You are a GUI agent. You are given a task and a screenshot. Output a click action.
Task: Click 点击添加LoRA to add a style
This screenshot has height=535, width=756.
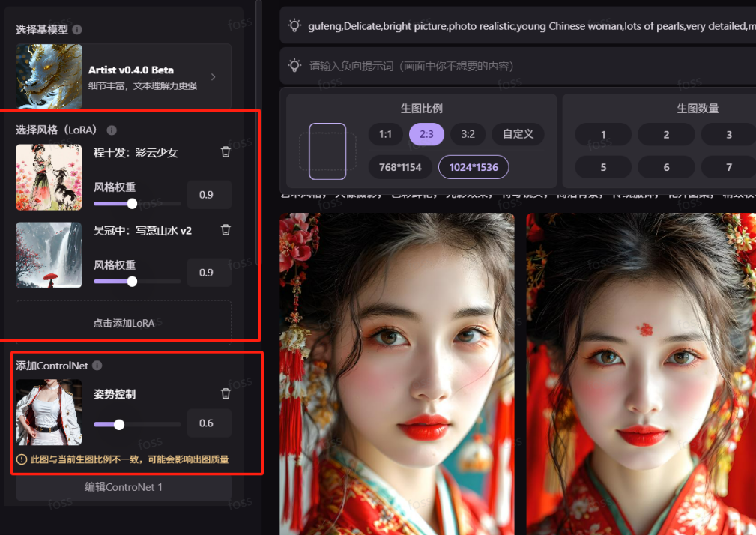[x=124, y=323]
